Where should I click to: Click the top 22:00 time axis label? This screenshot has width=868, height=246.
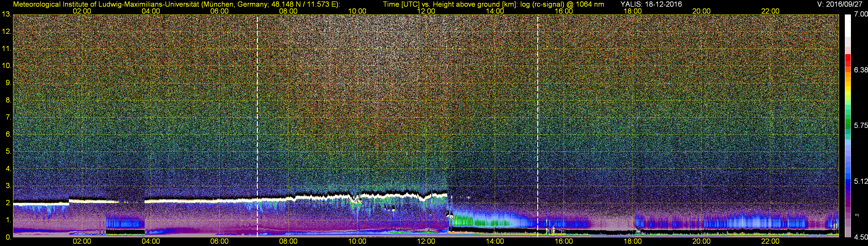[770, 11]
